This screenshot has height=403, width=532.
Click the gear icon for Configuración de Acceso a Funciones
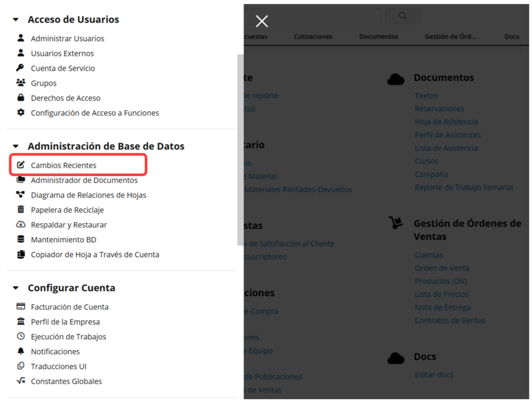[x=20, y=112]
